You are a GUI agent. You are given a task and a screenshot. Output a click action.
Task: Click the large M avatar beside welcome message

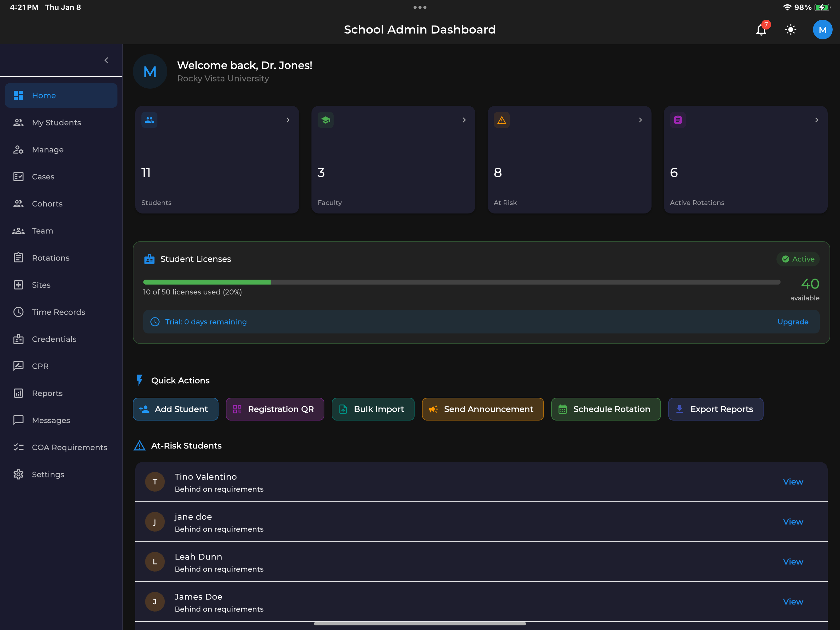point(150,71)
